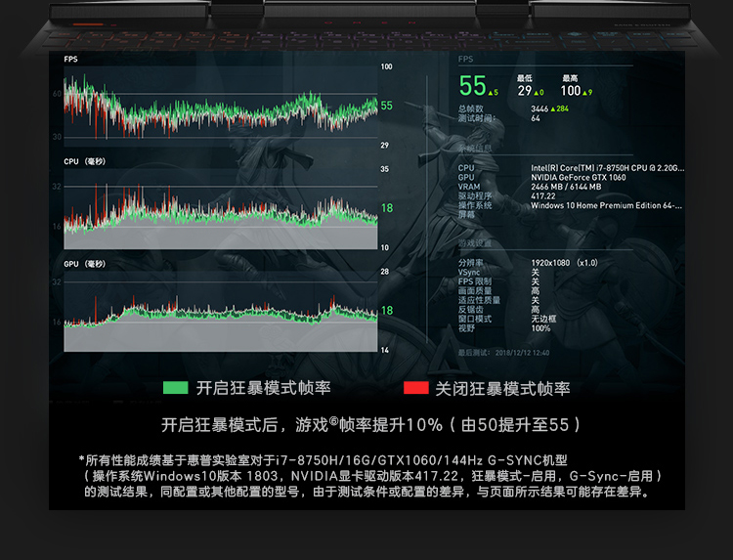Click the green 55 value beside FPS graph
Image resolution: width=733 pixels, height=560 pixels.
(x=387, y=106)
